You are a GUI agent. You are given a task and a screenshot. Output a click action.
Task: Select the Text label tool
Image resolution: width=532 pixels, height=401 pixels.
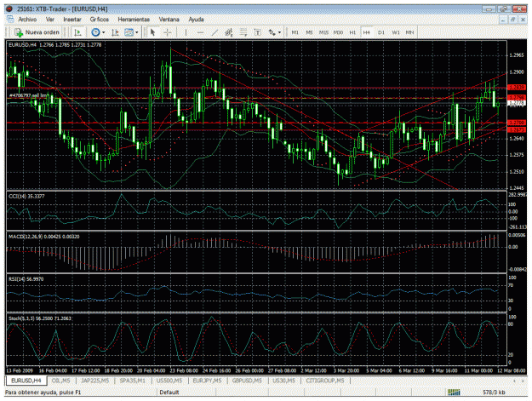[258, 32]
